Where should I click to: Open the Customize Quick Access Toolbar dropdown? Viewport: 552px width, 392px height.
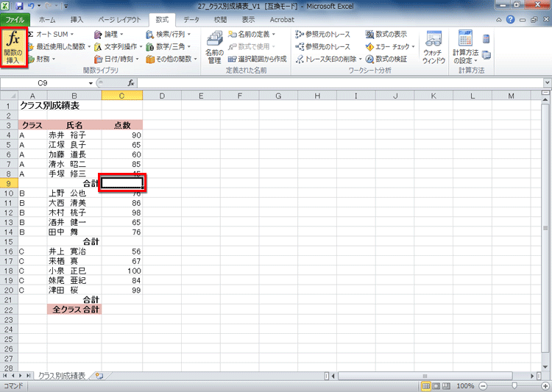[66, 7]
